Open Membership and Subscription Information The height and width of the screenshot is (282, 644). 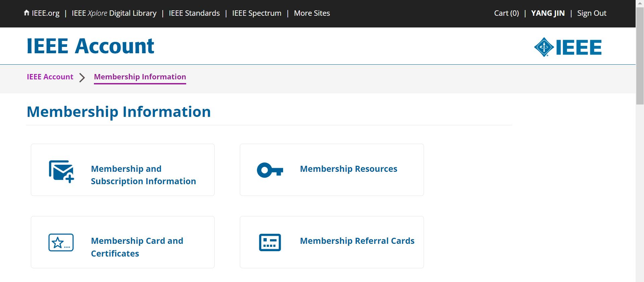tap(143, 175)
